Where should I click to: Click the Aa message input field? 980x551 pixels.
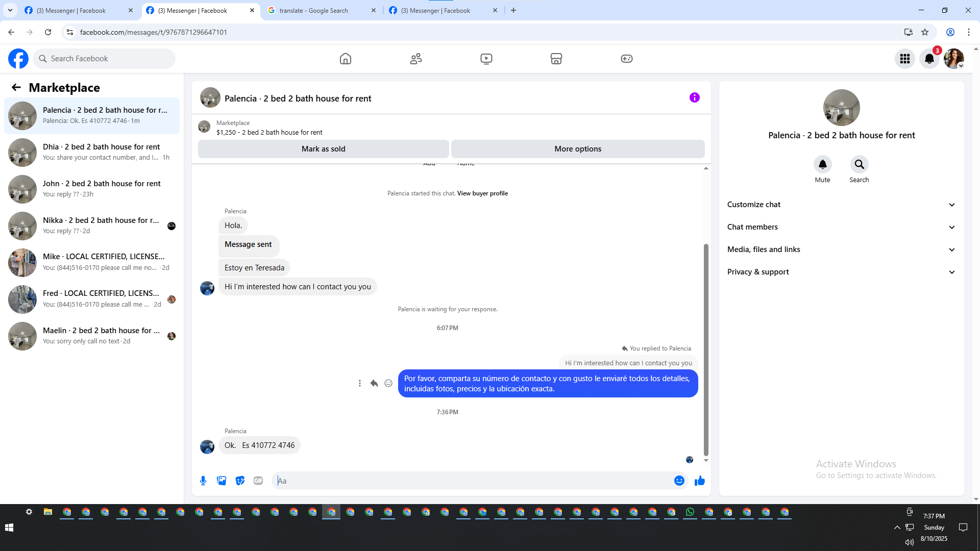[472, 481]
